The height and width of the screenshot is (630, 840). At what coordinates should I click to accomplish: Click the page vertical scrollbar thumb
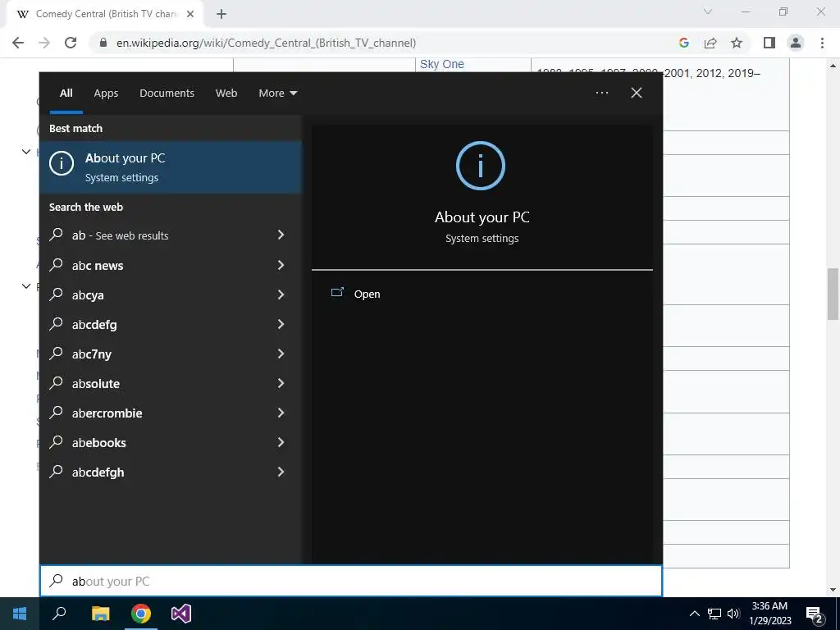(833, 294)
